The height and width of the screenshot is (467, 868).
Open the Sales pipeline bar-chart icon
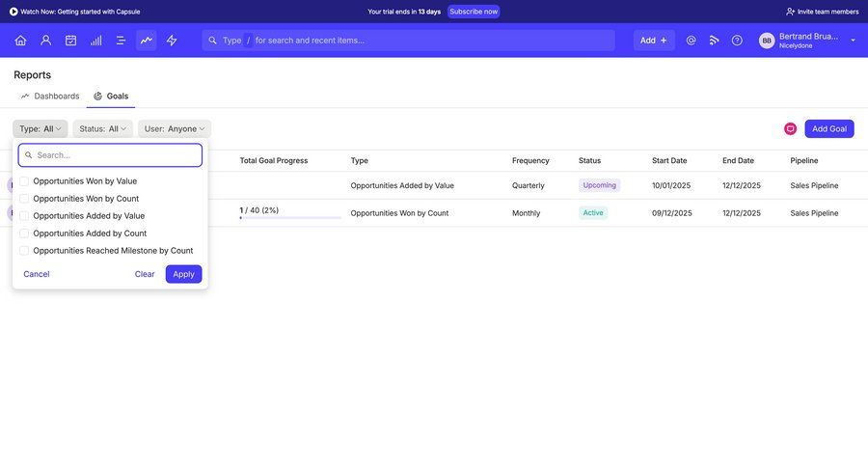point(95,41)
